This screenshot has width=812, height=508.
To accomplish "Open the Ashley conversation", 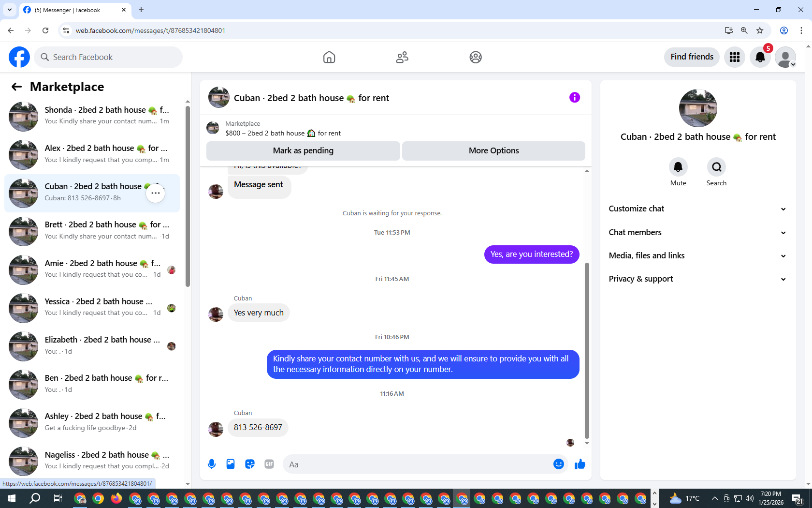I will click(92, 422).
